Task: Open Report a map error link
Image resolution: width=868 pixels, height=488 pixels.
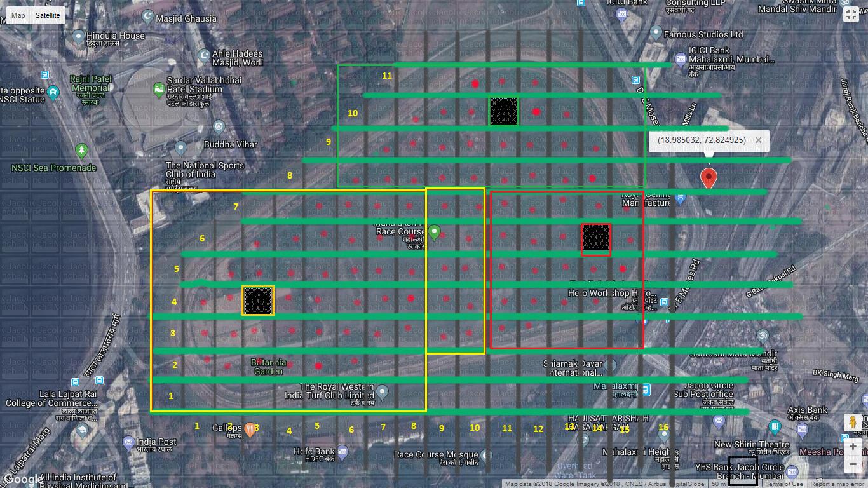Action: 838,484
